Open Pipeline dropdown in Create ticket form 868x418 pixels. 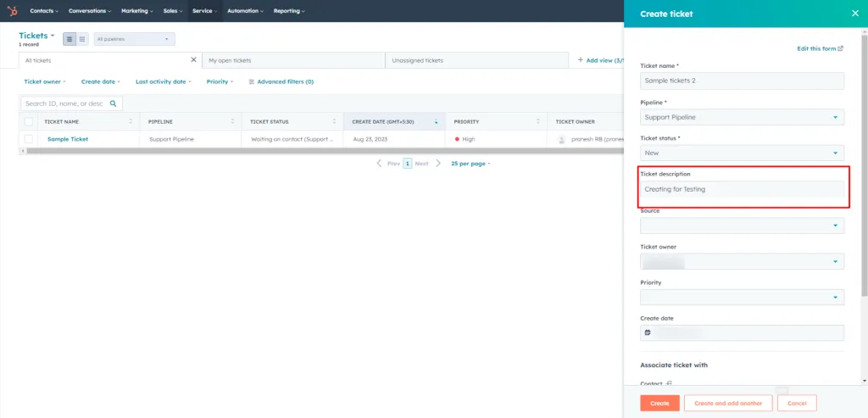pyautogui.click(x=742, y=117)
